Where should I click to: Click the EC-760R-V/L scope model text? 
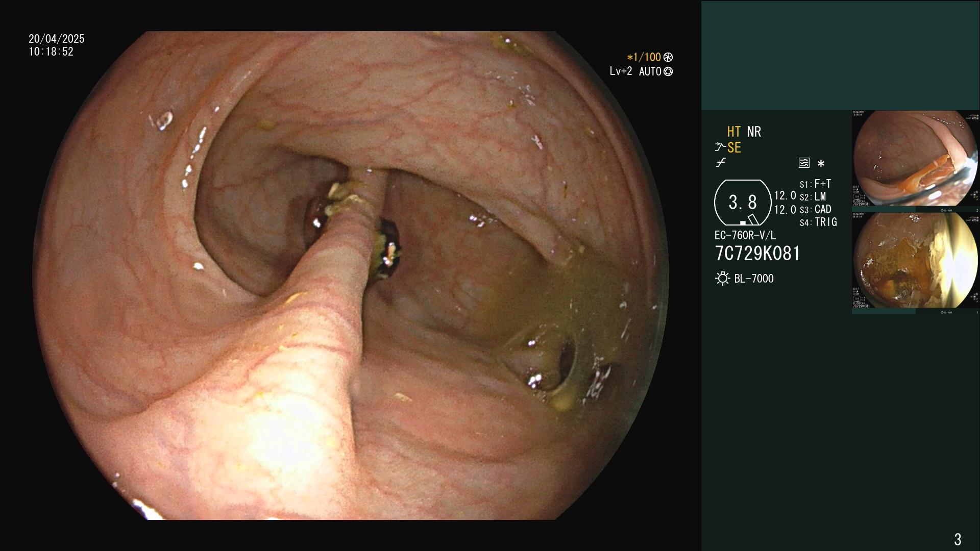click(x=745, y=235)
